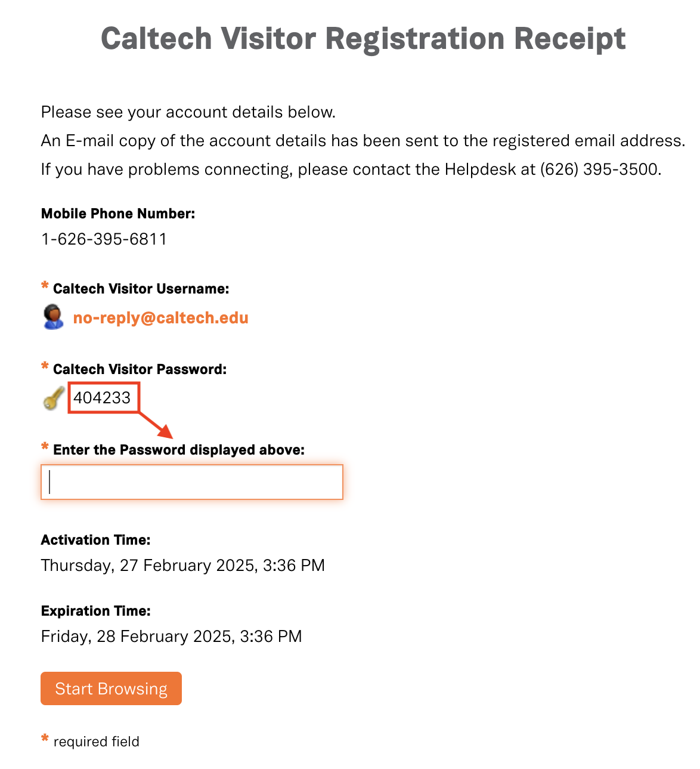The image size is (700, 769).
Task: Click the orange asterisk next to 'required field'
Action: pos(45,739)
